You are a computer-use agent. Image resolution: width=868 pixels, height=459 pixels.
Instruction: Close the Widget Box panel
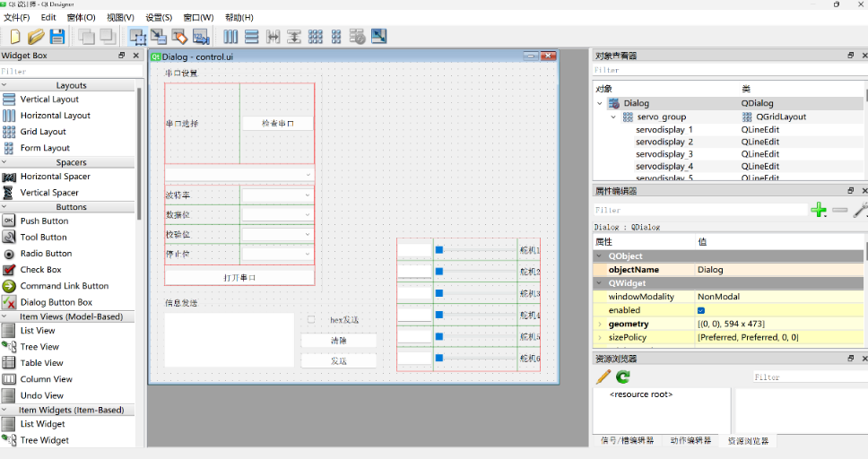136,56
